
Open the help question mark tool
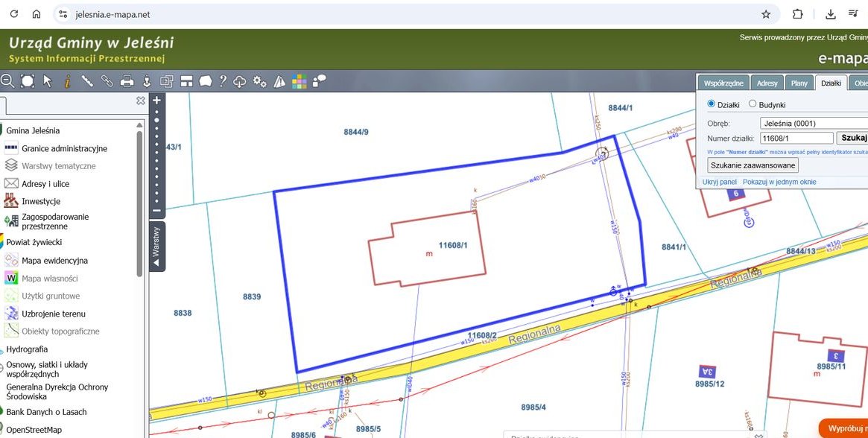223,81
